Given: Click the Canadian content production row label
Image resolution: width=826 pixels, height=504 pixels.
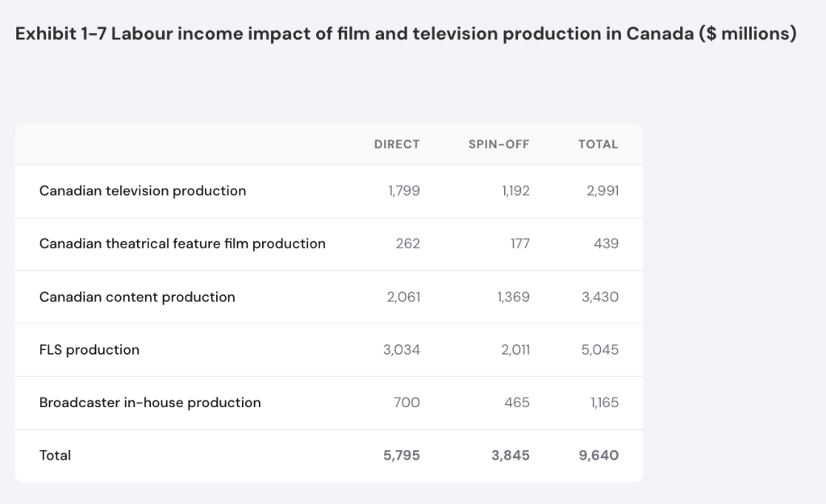Looking at the screenshot, I should pyautogui.click(x=137, y=297).
